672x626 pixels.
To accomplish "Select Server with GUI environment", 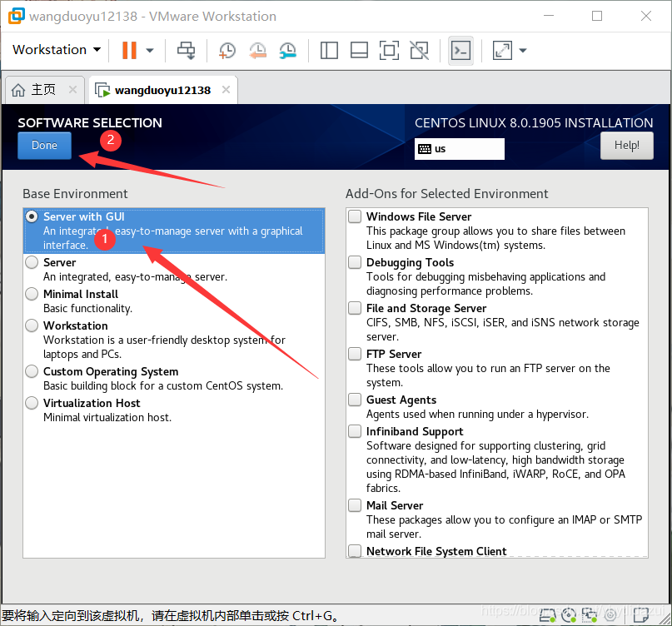I will (x=174, y=231).
